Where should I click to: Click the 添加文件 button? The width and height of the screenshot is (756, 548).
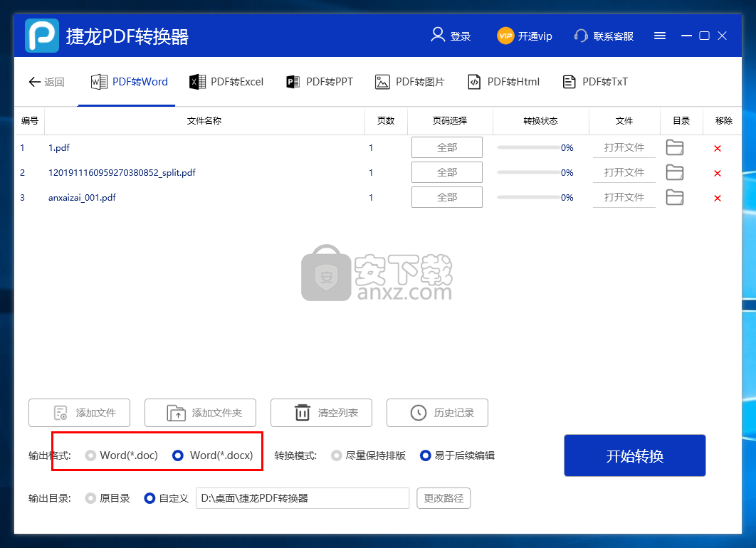(80, 413)
